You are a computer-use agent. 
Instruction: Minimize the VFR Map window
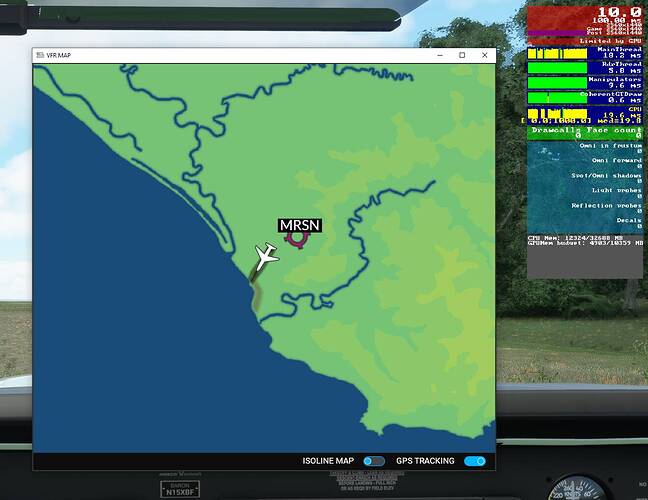click(440, 55)
